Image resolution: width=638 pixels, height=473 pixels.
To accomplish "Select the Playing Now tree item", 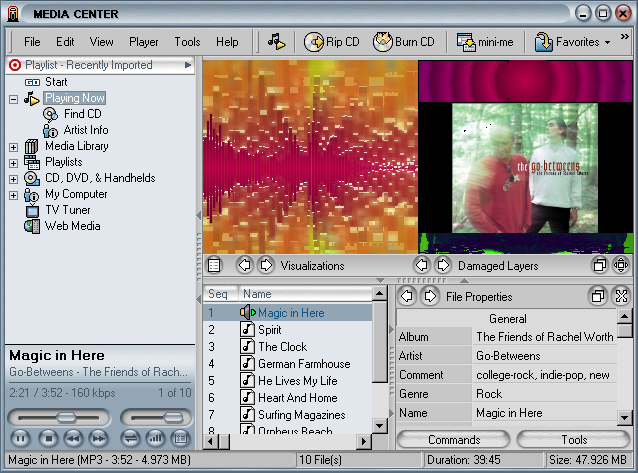I will click(x=75, y=98).
